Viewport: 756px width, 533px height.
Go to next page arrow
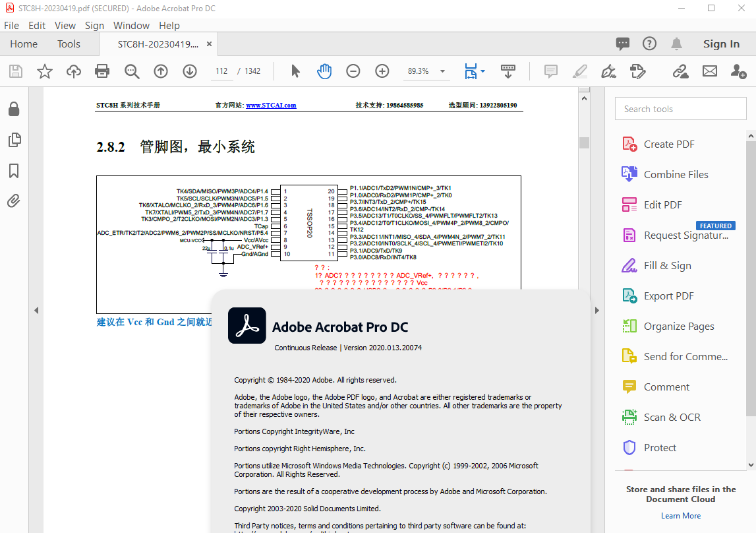point(190,71)
